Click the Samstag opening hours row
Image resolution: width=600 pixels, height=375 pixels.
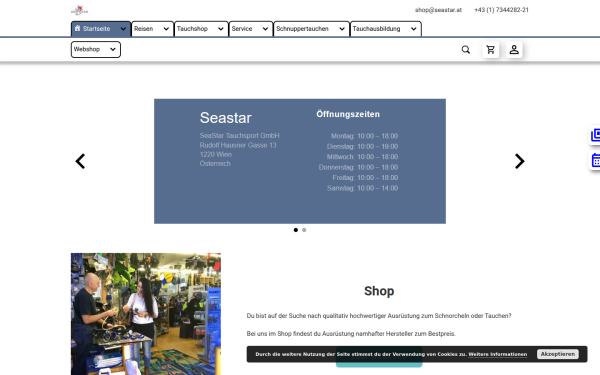tap(362, 188)
